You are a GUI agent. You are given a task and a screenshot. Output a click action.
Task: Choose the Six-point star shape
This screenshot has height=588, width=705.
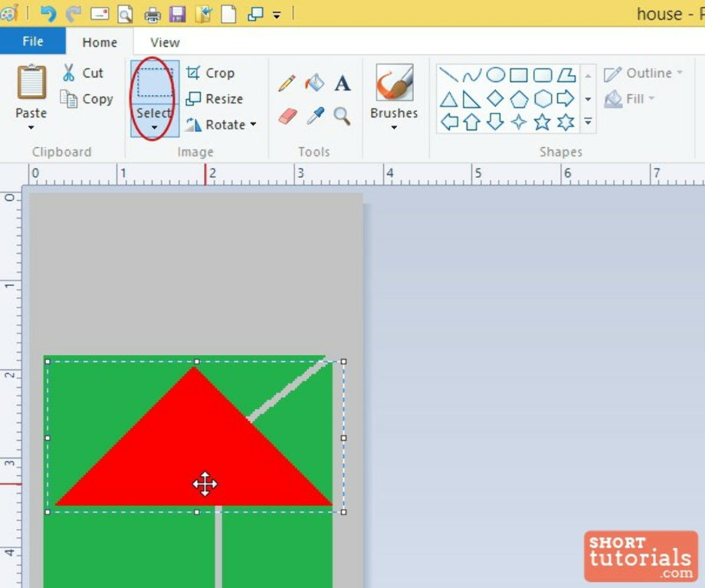pos(566,122)
